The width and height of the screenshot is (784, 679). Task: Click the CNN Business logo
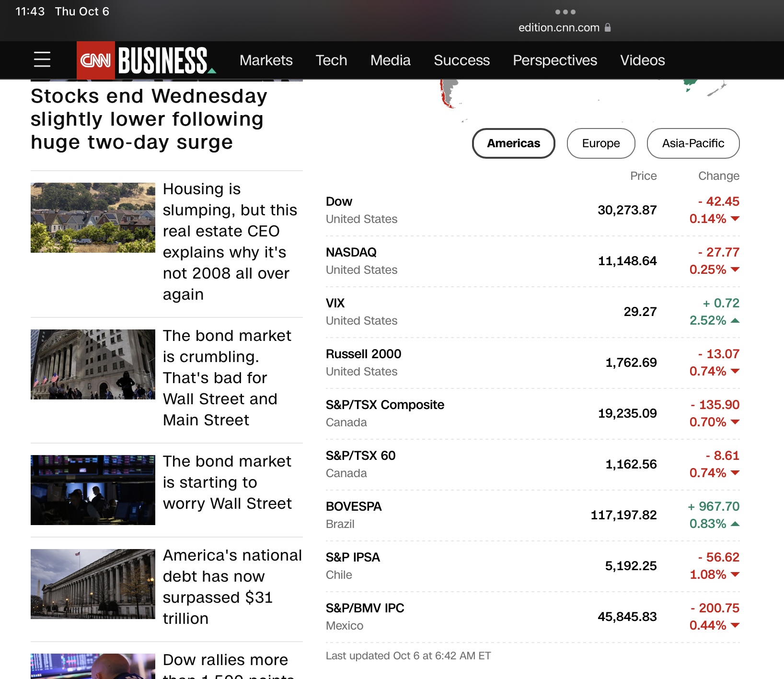tap(146, 60)
